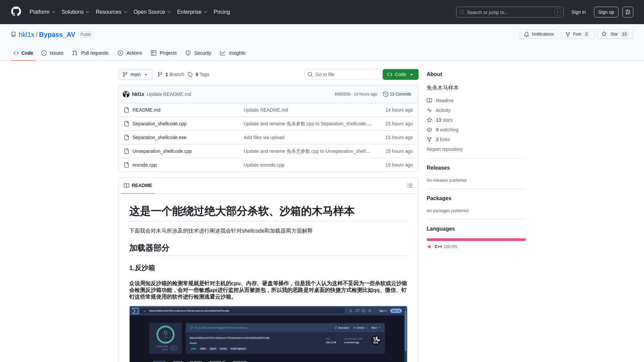
Task: Toggle the README outline list view
Action: click(x=410, y=186)
